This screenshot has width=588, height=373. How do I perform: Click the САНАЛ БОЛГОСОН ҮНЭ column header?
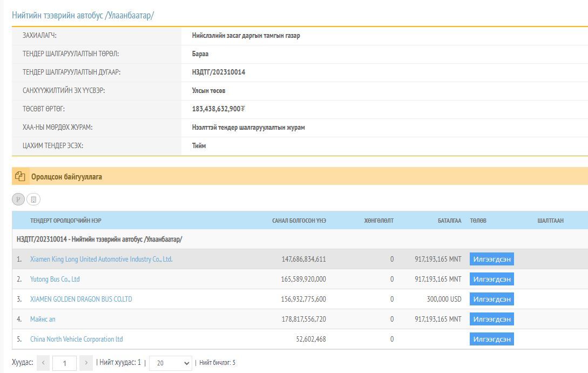(299, 221)
